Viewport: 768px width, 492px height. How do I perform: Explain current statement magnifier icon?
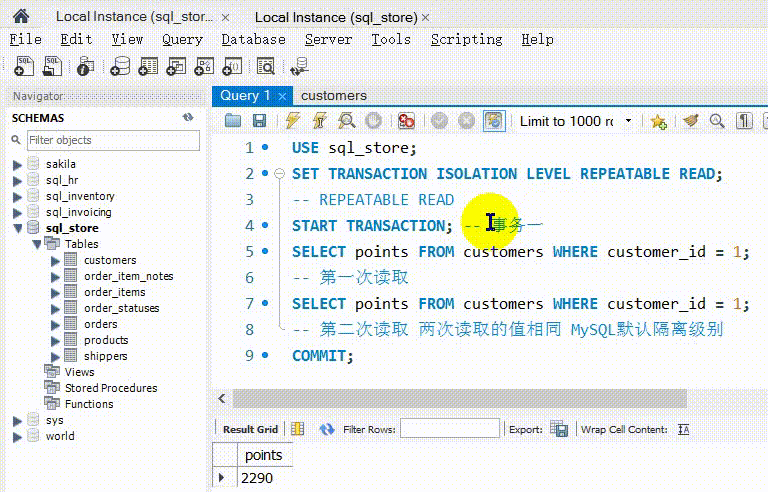click(x=346, y=121)
